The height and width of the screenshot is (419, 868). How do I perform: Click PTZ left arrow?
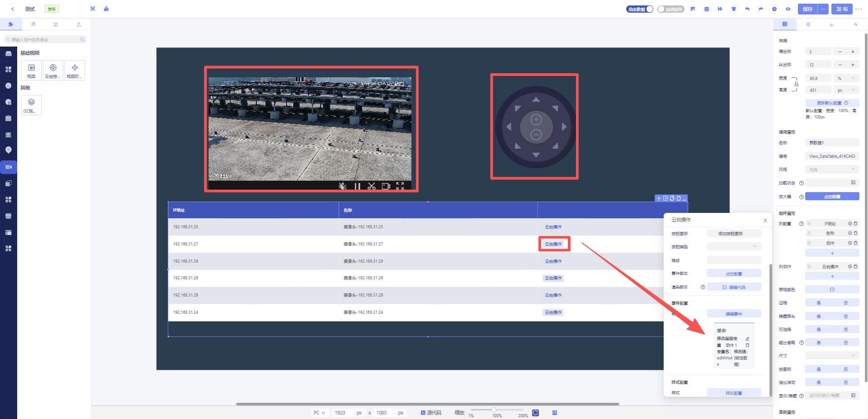[509, 127]
